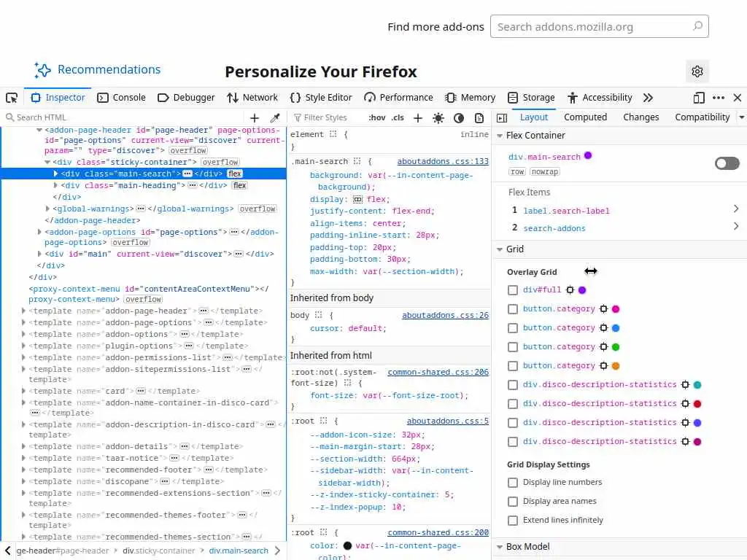
Task: Add a new style rule plus icon
Action: click(418, 117)
